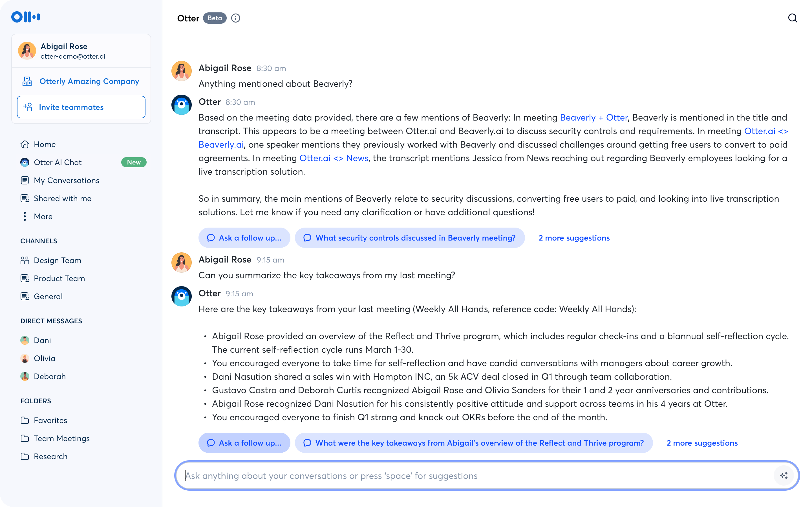Image resolution: width=812 pixels, height=507 pixels.
Task: Open Dani's direct message avatar
Action: (x=25, y=340)
